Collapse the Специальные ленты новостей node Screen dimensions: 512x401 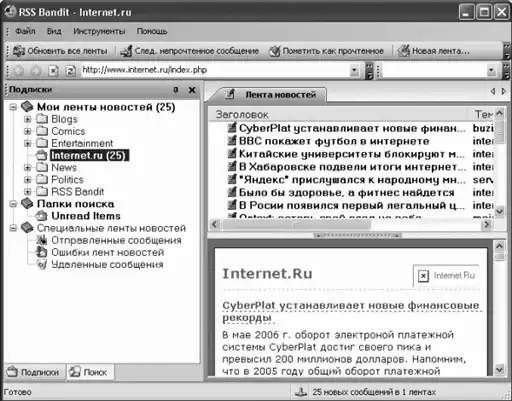pos(13,228)
